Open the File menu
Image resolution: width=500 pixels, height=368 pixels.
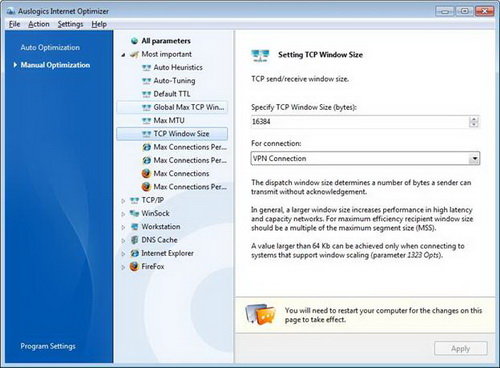(14, 24)
